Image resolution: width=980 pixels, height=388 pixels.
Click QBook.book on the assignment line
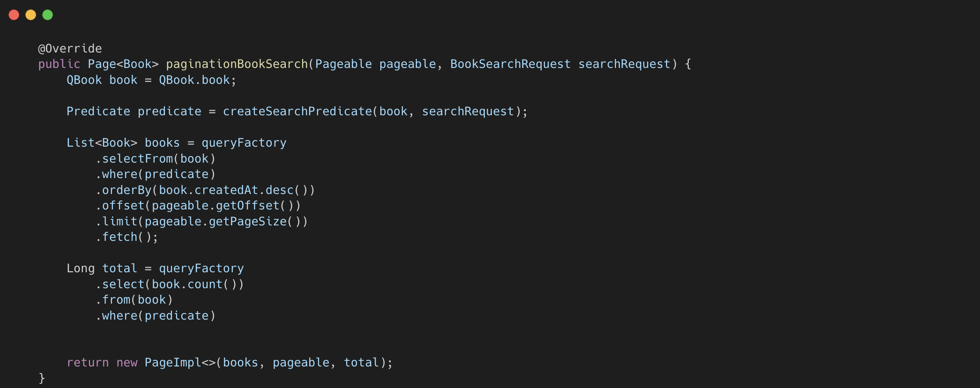[194, 80]
